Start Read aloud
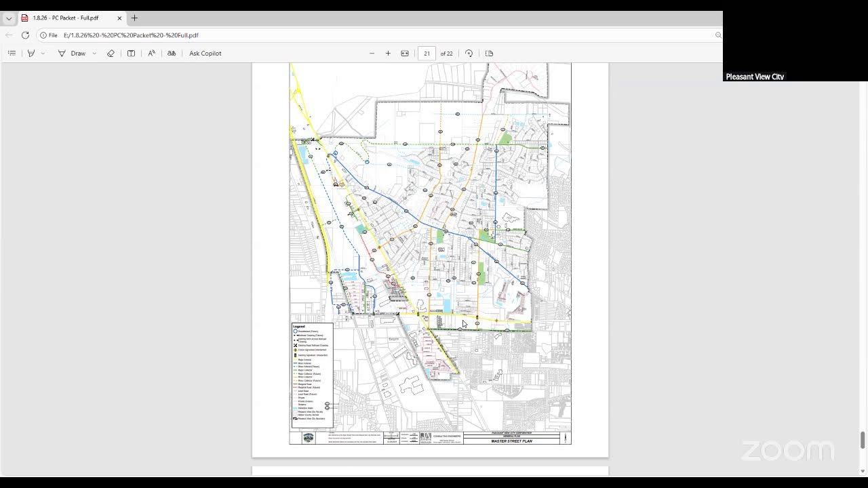This screenshot has width=868, height=488. tap(151, 54)
